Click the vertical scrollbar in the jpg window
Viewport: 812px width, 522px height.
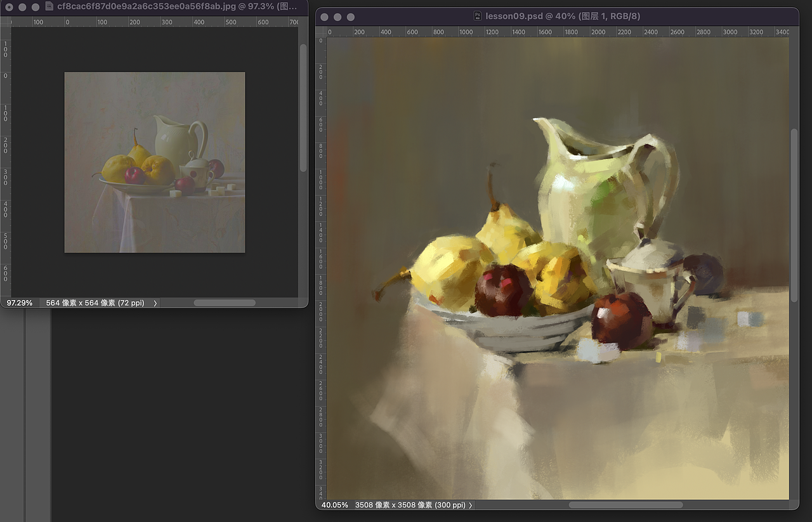[x=303, y=108]
